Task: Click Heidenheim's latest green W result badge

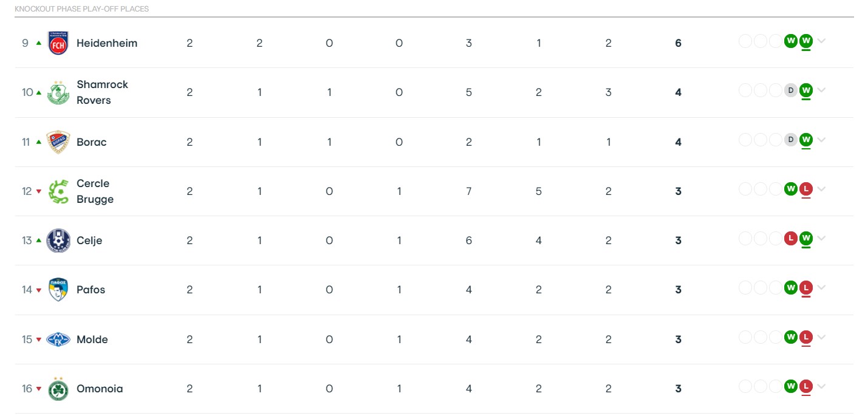Action: pos(806,41)
